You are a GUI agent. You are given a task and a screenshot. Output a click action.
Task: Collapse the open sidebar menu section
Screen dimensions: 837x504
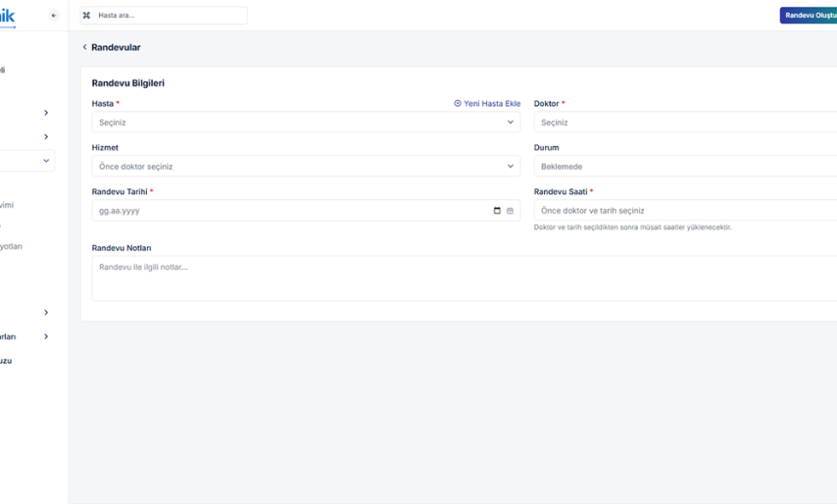point(46,161)
